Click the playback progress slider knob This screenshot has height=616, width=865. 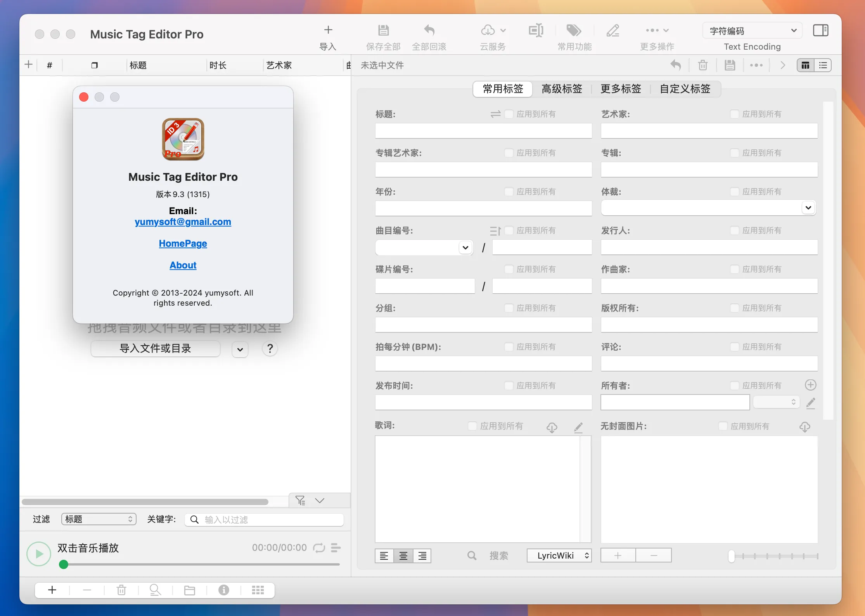click(64, 564)
